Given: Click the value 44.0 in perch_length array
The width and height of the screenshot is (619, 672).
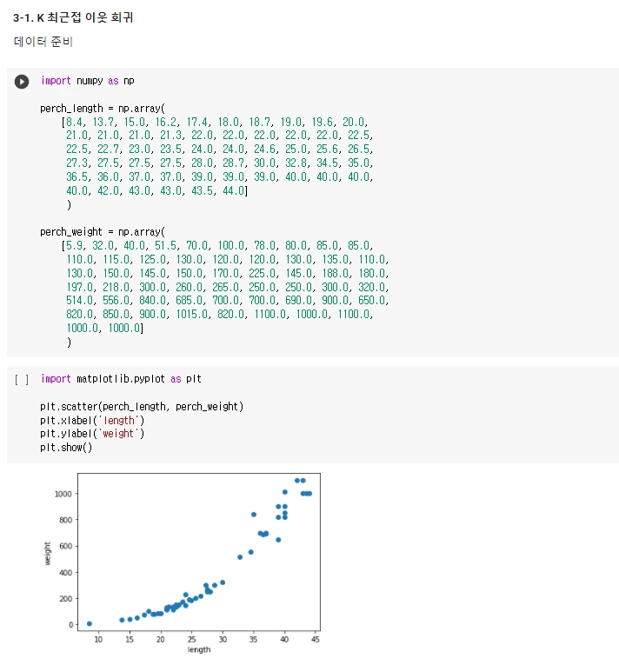Looking at the screenshot, I should 233,190.
